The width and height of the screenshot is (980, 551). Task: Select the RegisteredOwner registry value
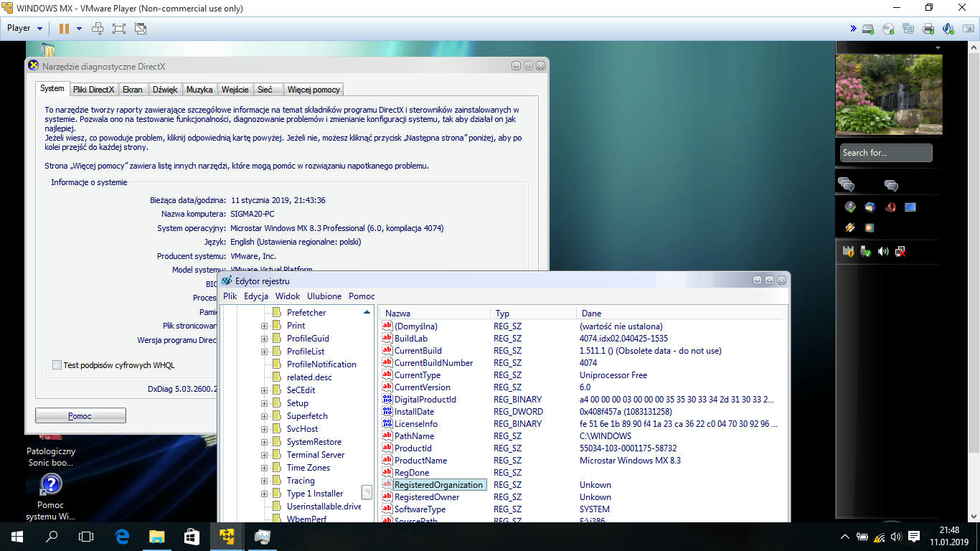(427, 497)
